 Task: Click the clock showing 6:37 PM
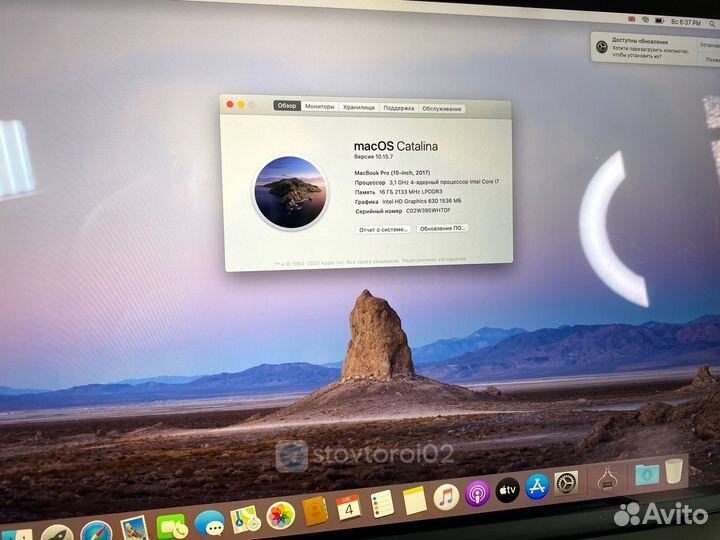tap(686, 22)
